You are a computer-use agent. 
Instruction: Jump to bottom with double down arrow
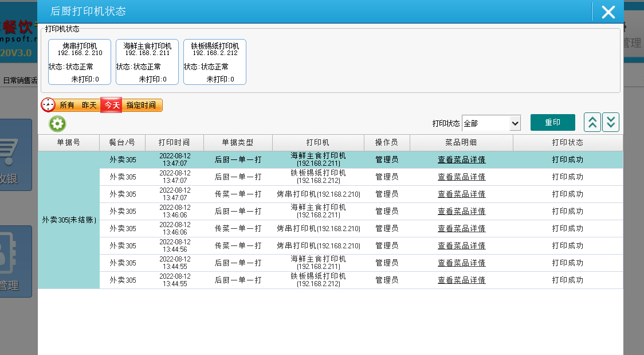tap(611, 122)
